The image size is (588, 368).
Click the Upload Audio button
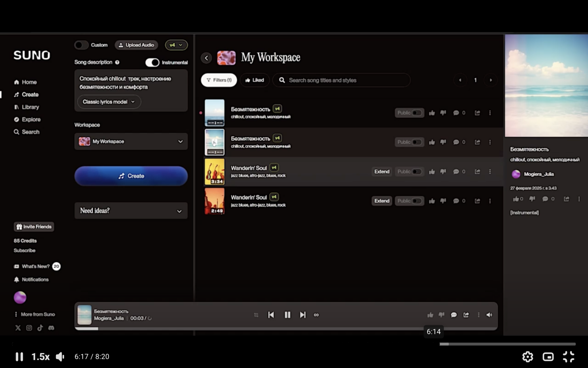pyautogui.click(x=136, y=45)
